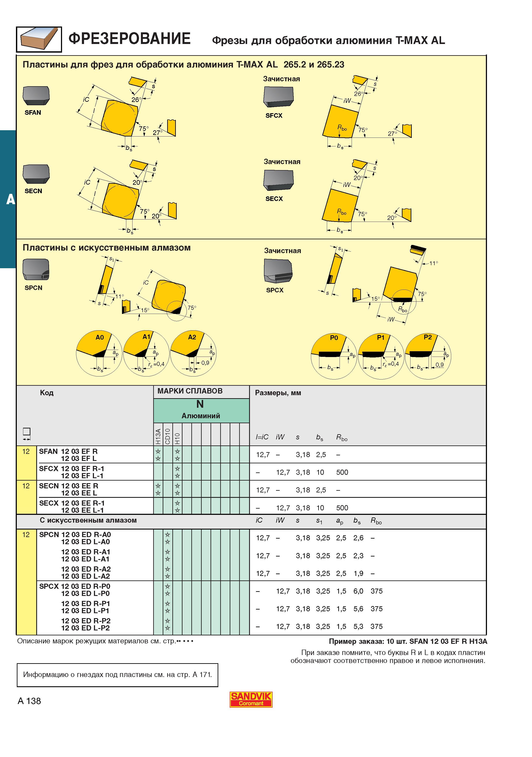Click the H10 star for SFCX 12 03 EF R-1

(177, 469)
